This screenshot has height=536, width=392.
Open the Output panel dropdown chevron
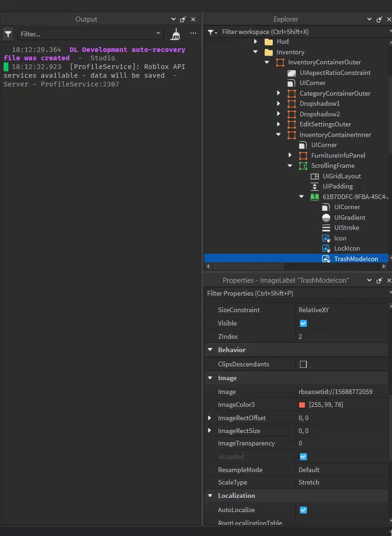click(173, 20)
